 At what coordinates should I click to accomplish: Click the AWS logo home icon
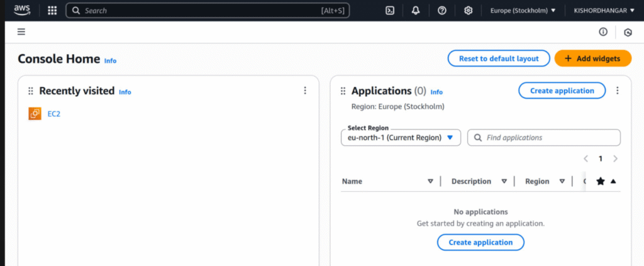click(x=22, y=10)
